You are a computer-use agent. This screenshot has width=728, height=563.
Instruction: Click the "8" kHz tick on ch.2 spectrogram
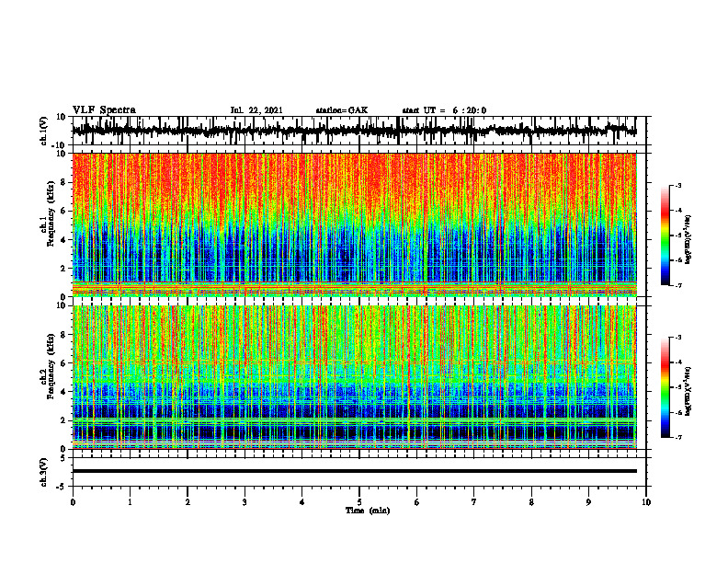[x=64, y=335]
